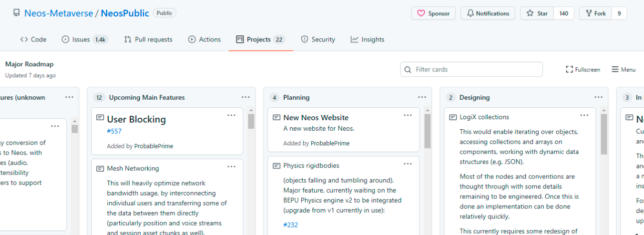The width and height of the screenshot is (644, 235).
Task: Open Planning column ellipsis menu
Action: [x=422, y=97]
